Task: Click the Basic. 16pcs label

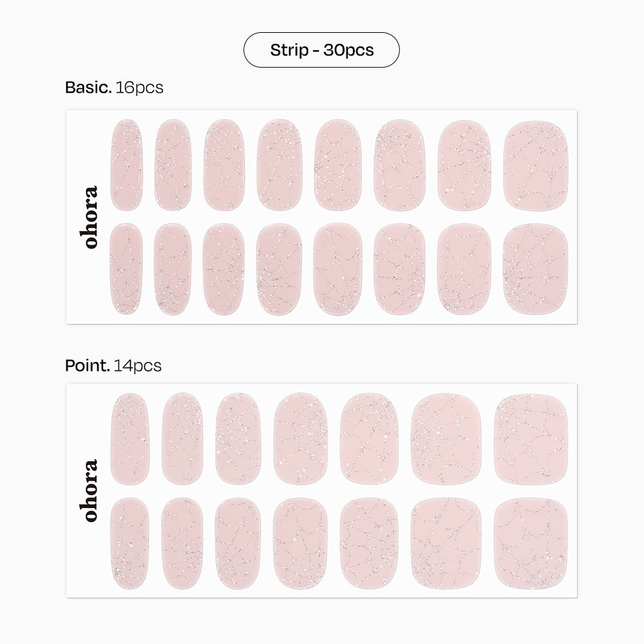Action: [114, 88]
